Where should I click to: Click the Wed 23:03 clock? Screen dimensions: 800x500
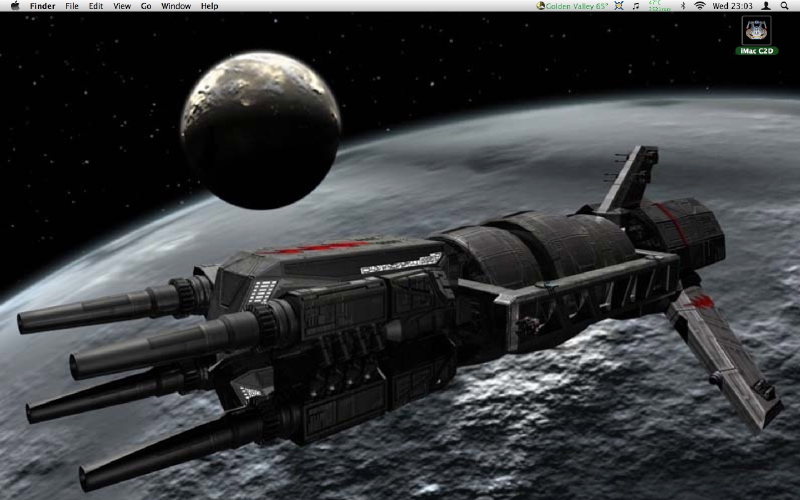[x=732, y=6]
